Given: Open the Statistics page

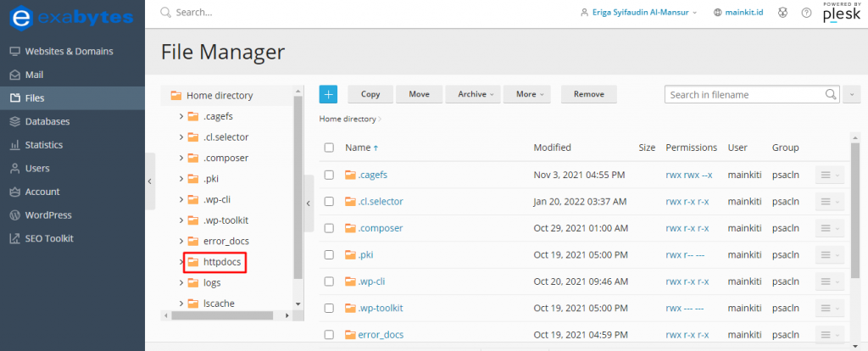Looking at the screenshot, I should pyautogui.click(x=44, y=144).
